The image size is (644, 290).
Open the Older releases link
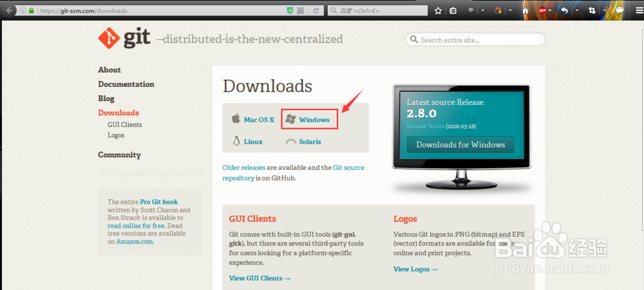click(x=244, y=168)
